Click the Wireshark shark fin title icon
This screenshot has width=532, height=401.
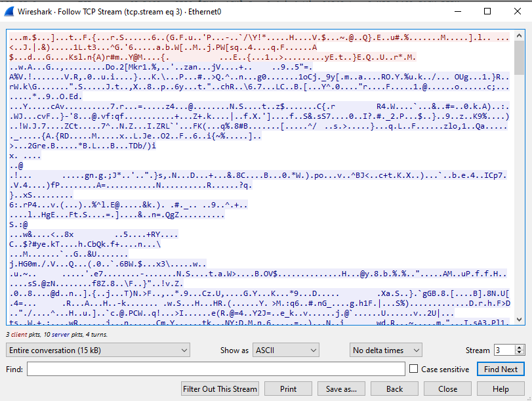(10, 11)
